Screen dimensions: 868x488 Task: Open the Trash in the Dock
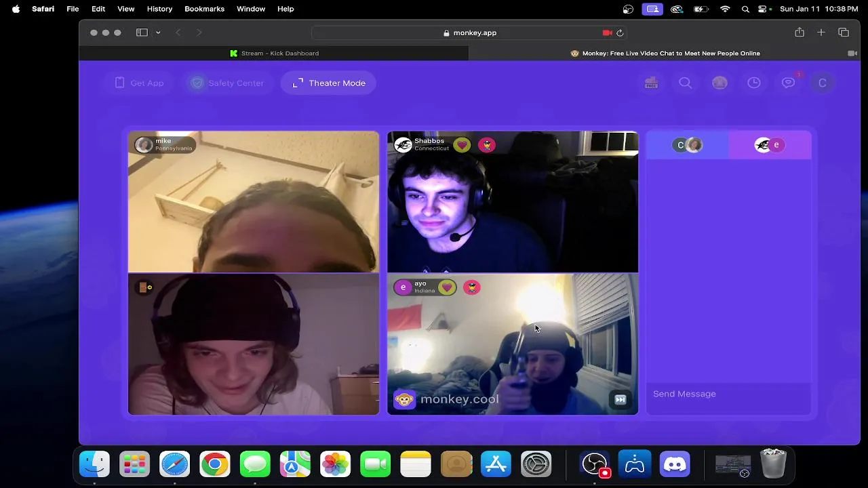[773, 464]
